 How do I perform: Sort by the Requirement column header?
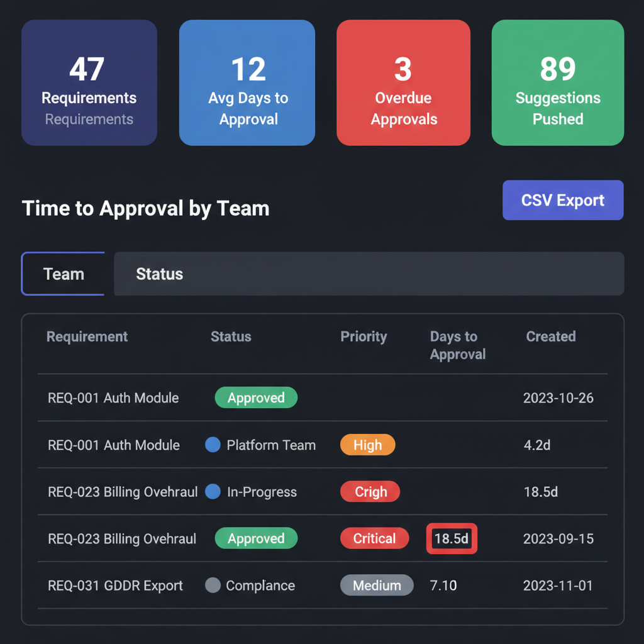(87, 337)
